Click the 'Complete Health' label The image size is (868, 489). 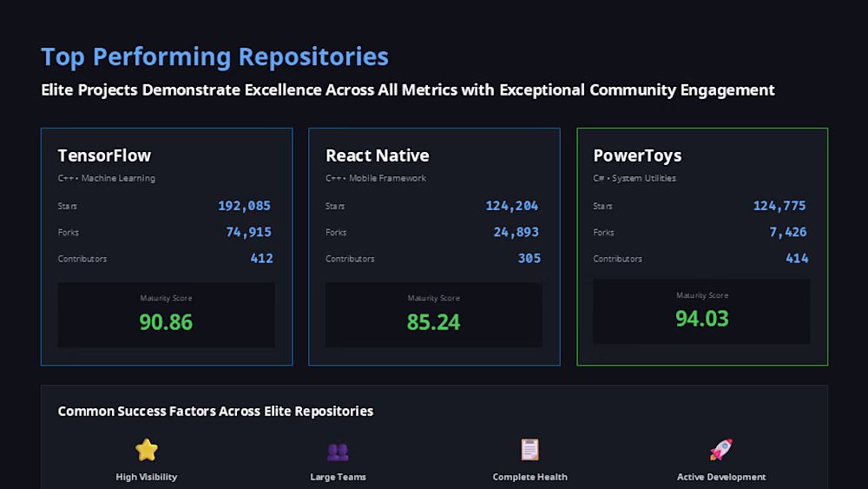pyautogui.click(x=529, y=477)
